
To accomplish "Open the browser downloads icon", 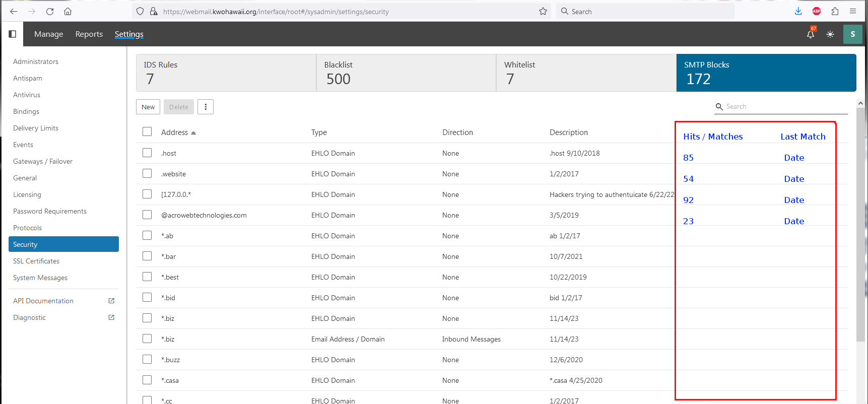I will click(798, 12).
